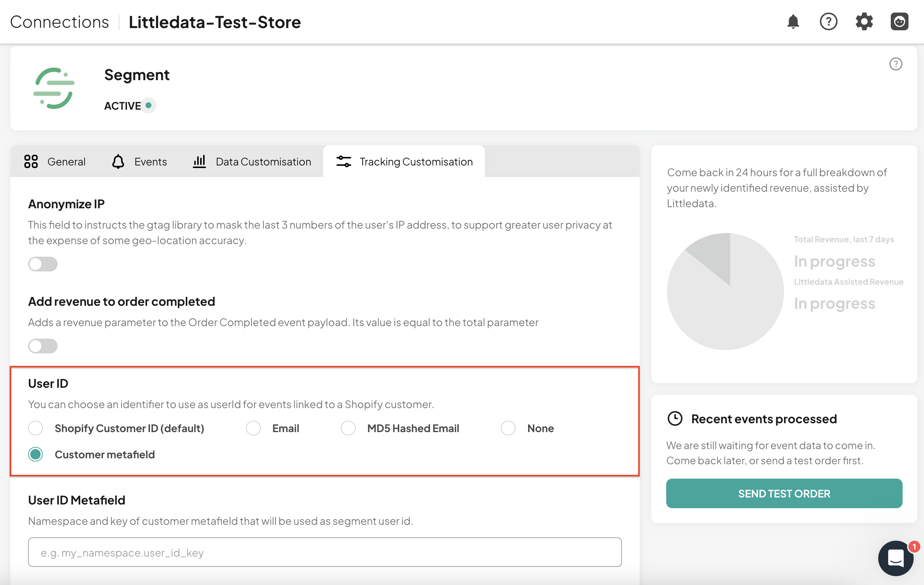Click the Events tab bell icon
The image size is (924, 585).
tap(118, 162)
